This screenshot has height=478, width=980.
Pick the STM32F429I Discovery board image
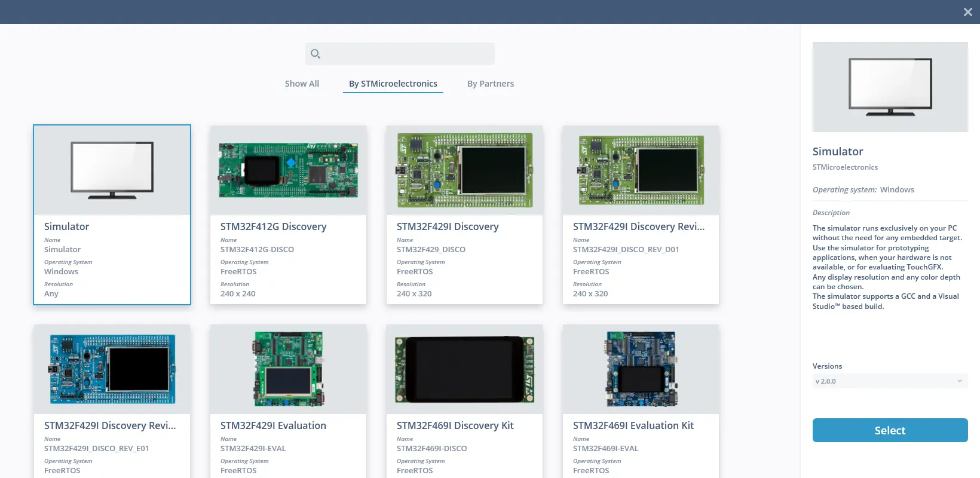tap(464, 170)
